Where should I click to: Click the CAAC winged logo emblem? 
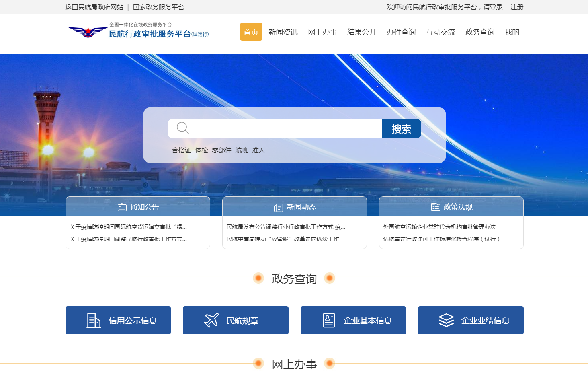[88, 32]
